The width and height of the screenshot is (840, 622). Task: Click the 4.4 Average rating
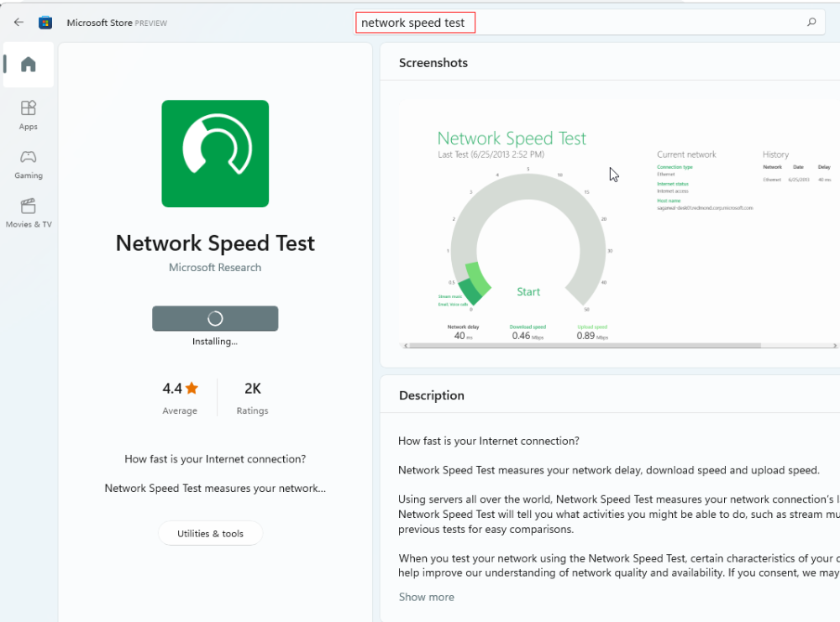click(180, 398)
